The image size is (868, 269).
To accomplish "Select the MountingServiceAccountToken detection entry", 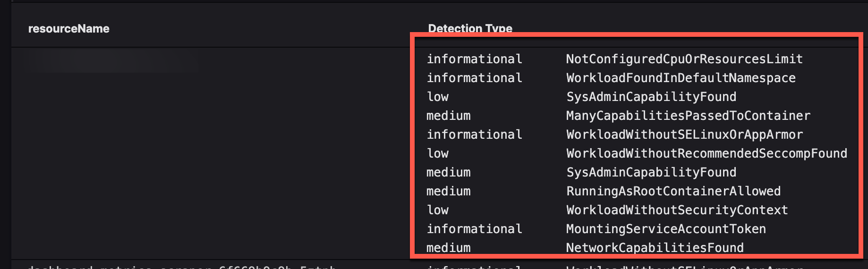I will pyautogui.click(x=666, y=229).
